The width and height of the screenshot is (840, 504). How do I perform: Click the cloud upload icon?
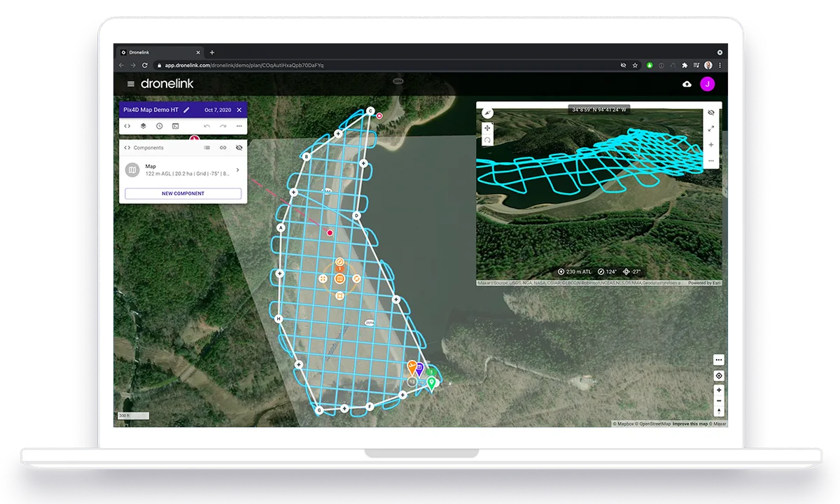pyautogui.click(x=687, y=84)
